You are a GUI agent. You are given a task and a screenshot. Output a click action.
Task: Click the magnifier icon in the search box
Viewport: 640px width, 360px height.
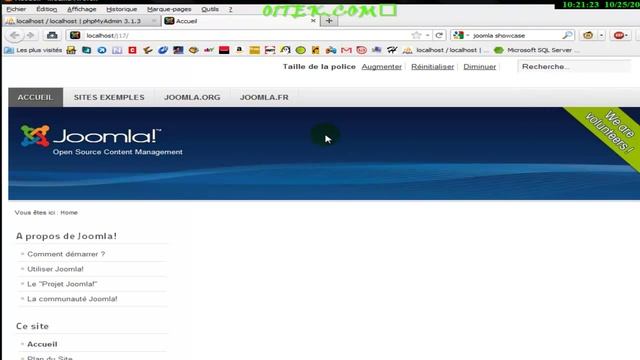click(x=567, y=36)
